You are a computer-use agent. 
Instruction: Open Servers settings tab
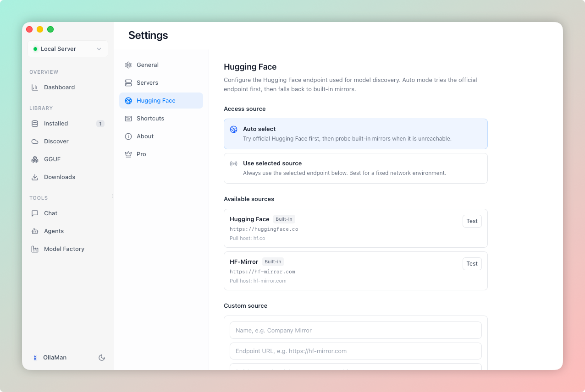[161, 83]
